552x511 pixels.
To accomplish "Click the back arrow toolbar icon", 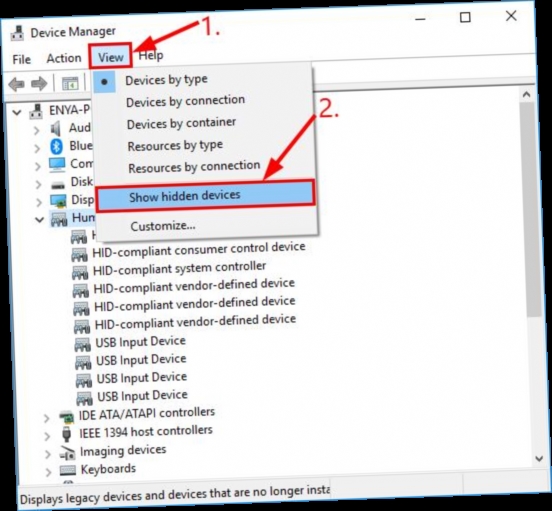I will click(17, 84).
